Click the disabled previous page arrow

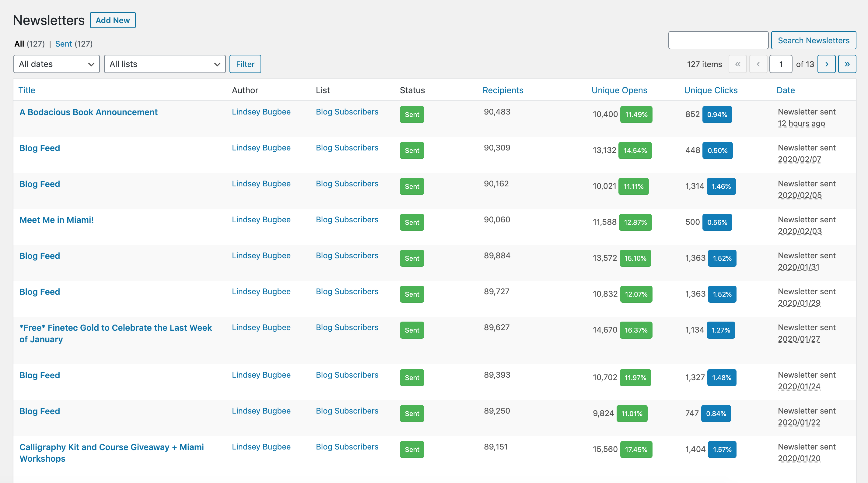758,64
